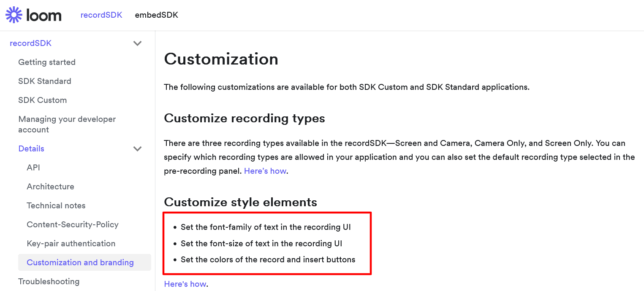Navigate to Architecture page
644x291 pixels.
click(x=50, y=187)
